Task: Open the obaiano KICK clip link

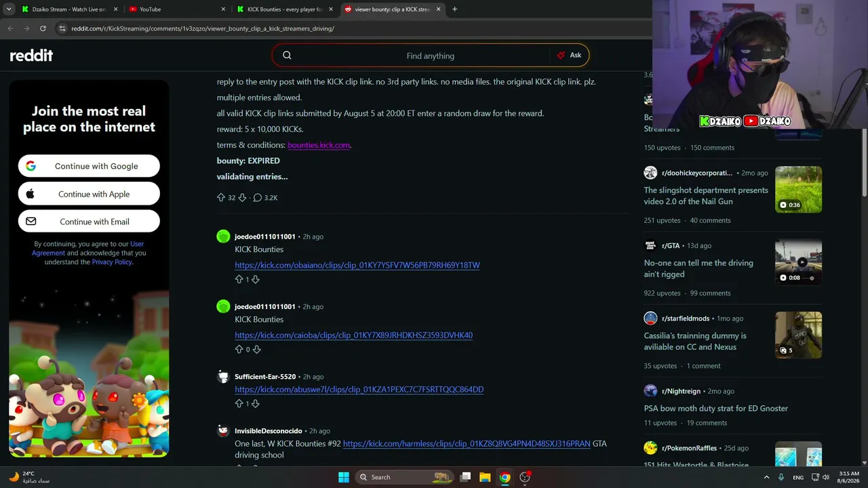Action: [357, 265]
